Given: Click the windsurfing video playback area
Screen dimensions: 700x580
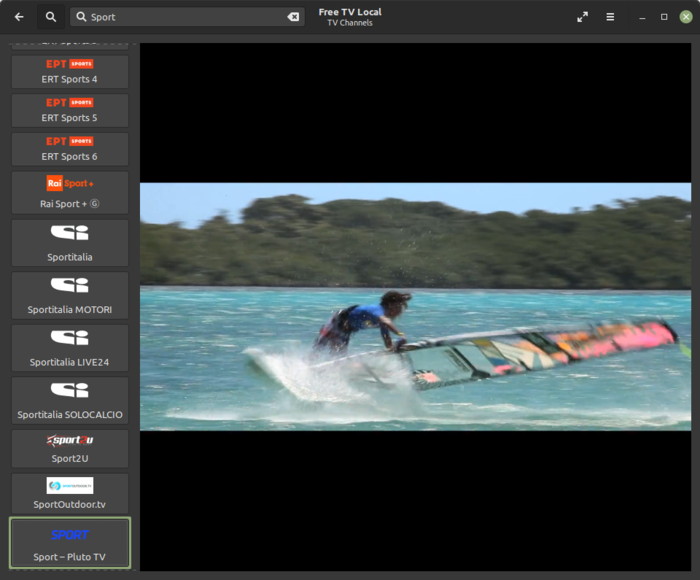Looking at the screenshot, I should coord(415,306).
